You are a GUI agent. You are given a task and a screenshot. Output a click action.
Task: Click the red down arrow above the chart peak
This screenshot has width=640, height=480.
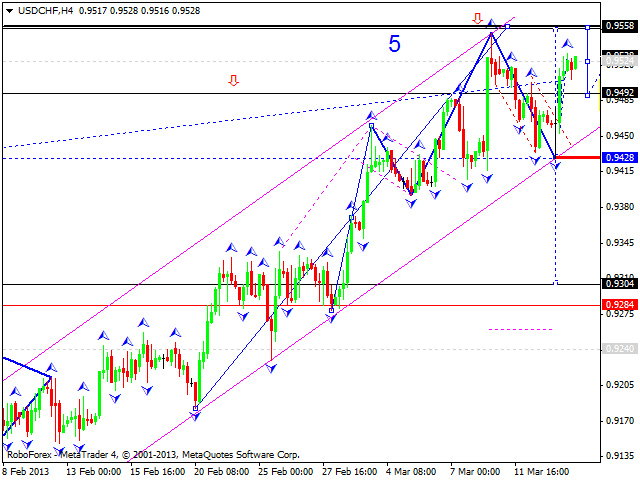(478, 18)
